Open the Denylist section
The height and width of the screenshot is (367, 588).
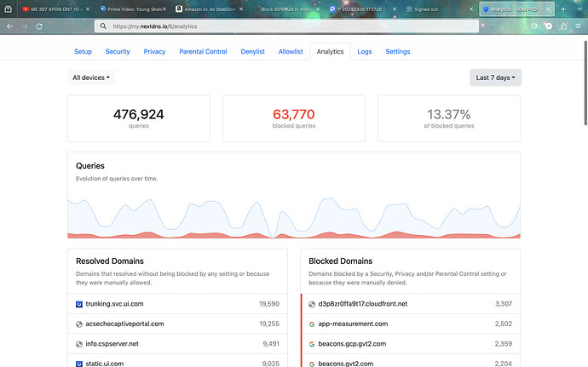click(252, 51)
